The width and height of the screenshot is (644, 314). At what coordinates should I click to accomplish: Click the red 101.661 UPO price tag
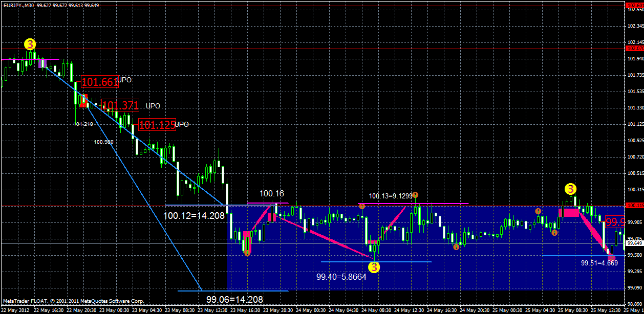pyautogui.click(x=100, y=81)
